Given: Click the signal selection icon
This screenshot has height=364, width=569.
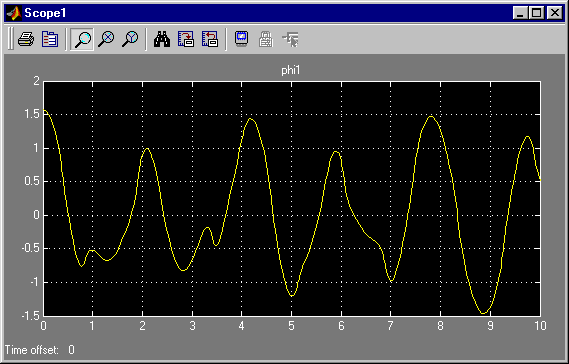Looking at the screenshot, I should pyautogui.click(x=290, y=39).
